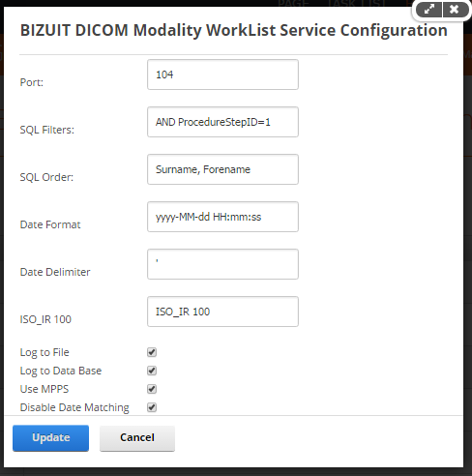Click the Date Format label text
Screen dimensions: 472x476
click(x=50, y=224)
